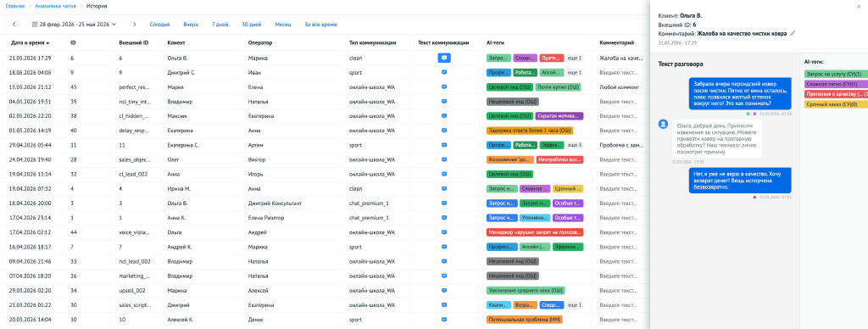Viewport: 868px width, 329px height.
Task: Go to Главная breadcrumb
Action: (15, 6)
